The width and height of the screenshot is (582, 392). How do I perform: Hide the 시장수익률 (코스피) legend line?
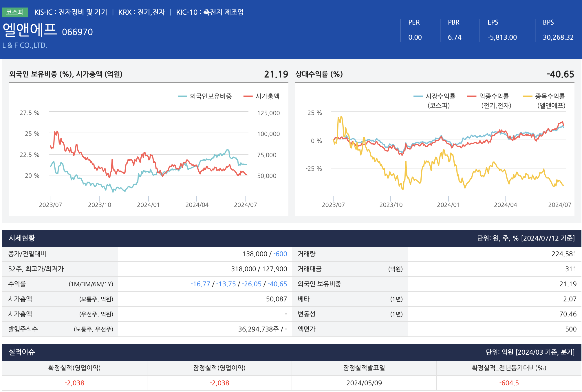pos(440,96)
